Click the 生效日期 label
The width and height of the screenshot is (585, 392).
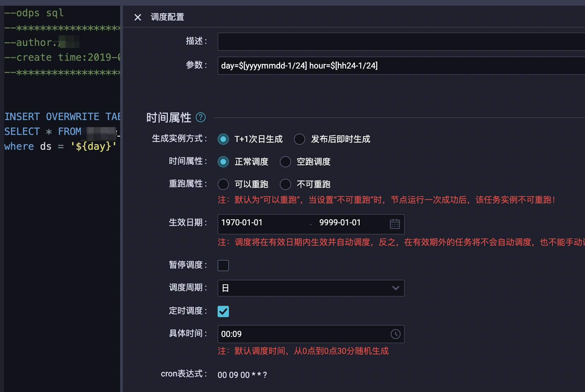click(188, 222)
